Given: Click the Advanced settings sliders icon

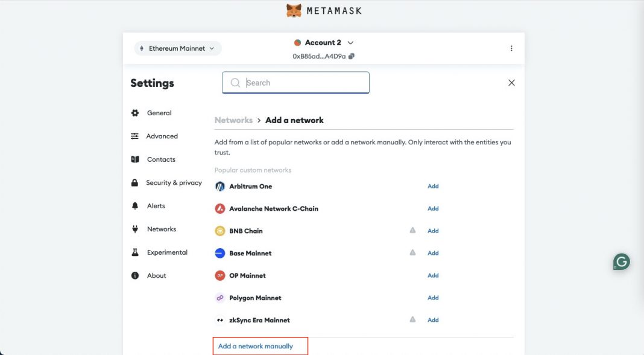Looking at the screenshot, I should pos(134,136).
